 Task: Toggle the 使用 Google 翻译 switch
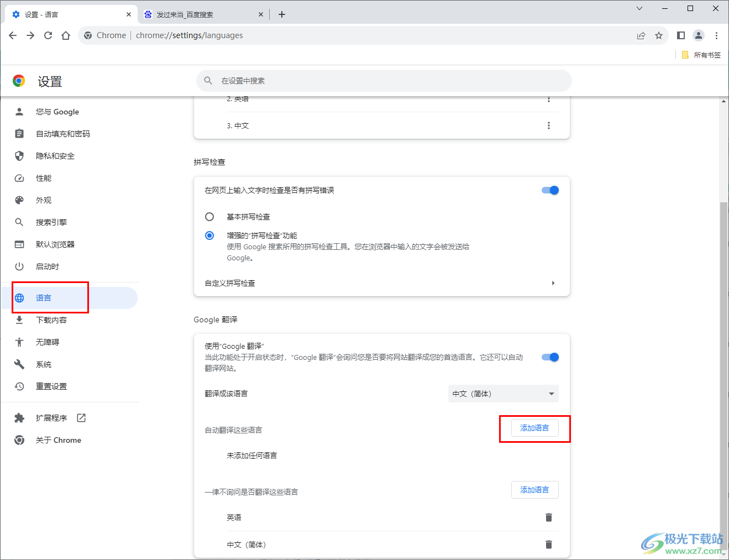[550, 357]
